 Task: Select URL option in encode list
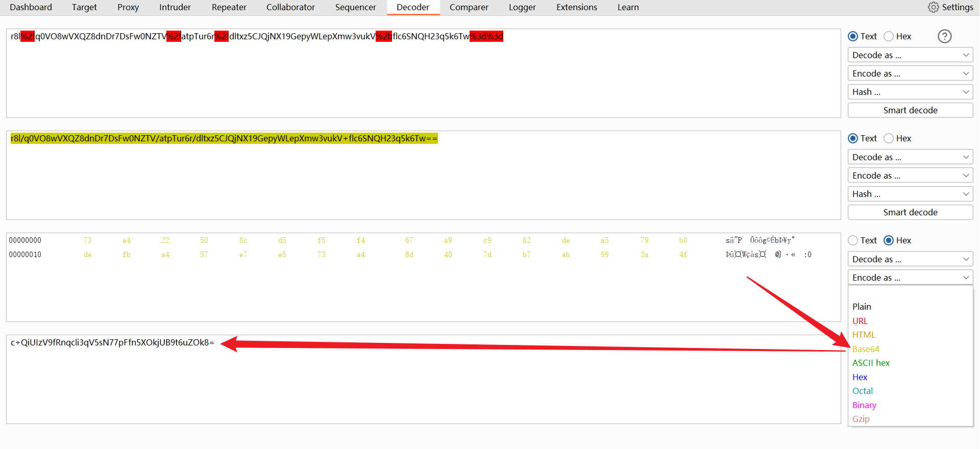860,321
